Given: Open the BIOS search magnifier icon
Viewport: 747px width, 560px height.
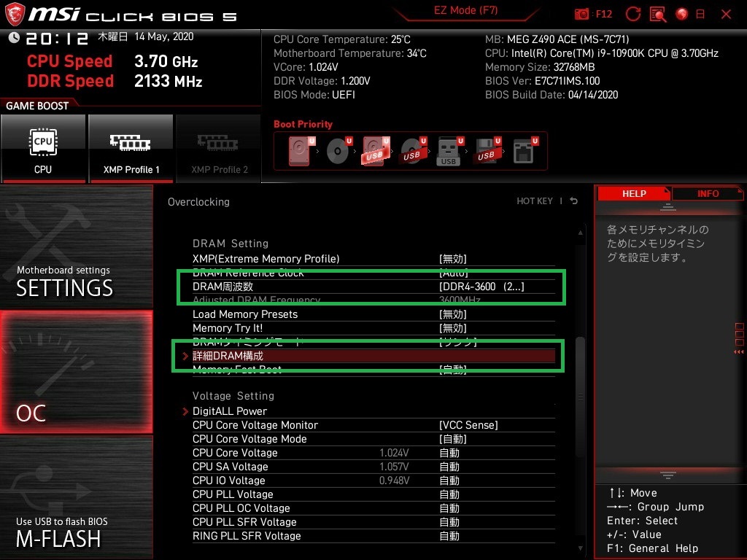Looking at the screenshot, I should point(658,15).
